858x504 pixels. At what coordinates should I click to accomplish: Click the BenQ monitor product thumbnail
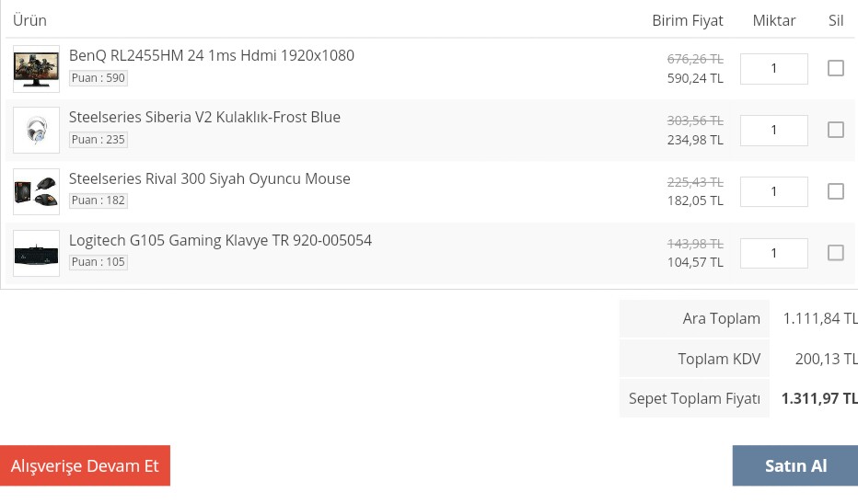[x=36, y=69]
